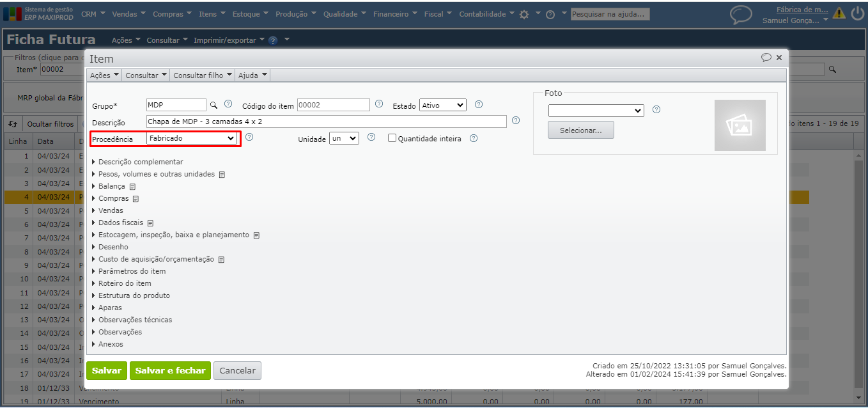The width and height of the screenshot is (868, 408).
Task: Click note icon beside Pesos, volumes e outras unidades
Action: (222, 175)
